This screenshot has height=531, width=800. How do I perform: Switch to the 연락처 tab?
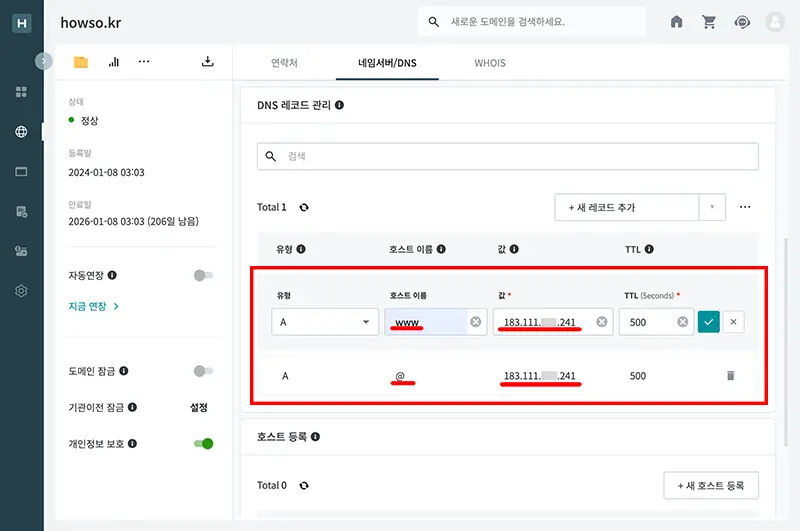pos(284,63)
